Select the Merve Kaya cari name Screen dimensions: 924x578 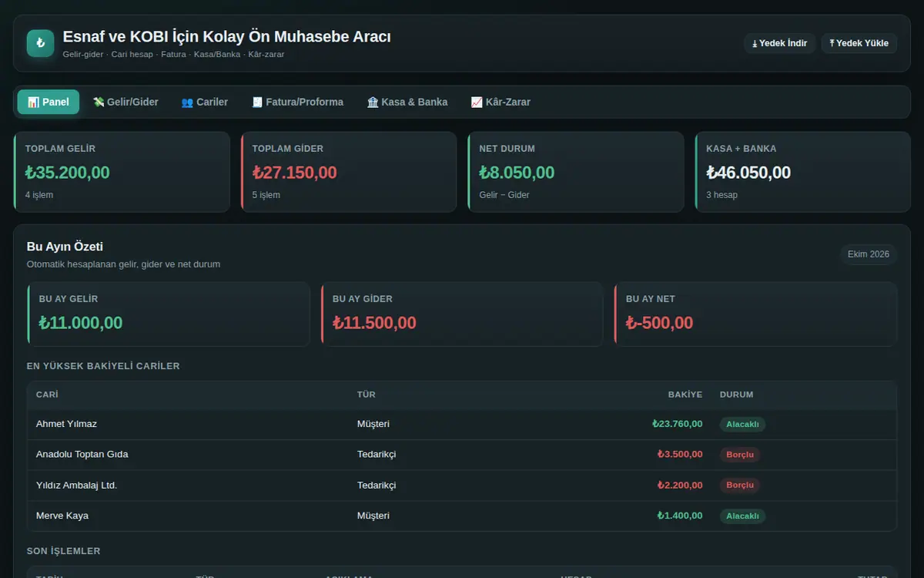pos(62,516)
